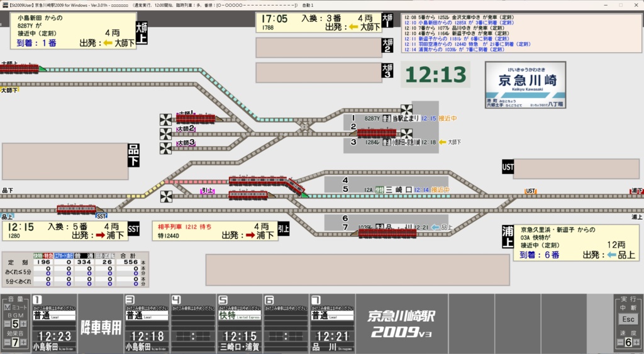Click the magenta 大師3 track tag

tap(186, 143)
